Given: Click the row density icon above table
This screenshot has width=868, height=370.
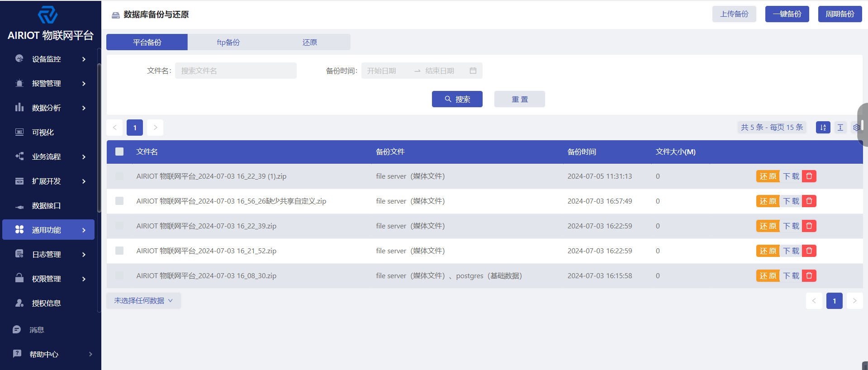Looking at the screenshot, I should pyautogui.click(x=840, y=128).
